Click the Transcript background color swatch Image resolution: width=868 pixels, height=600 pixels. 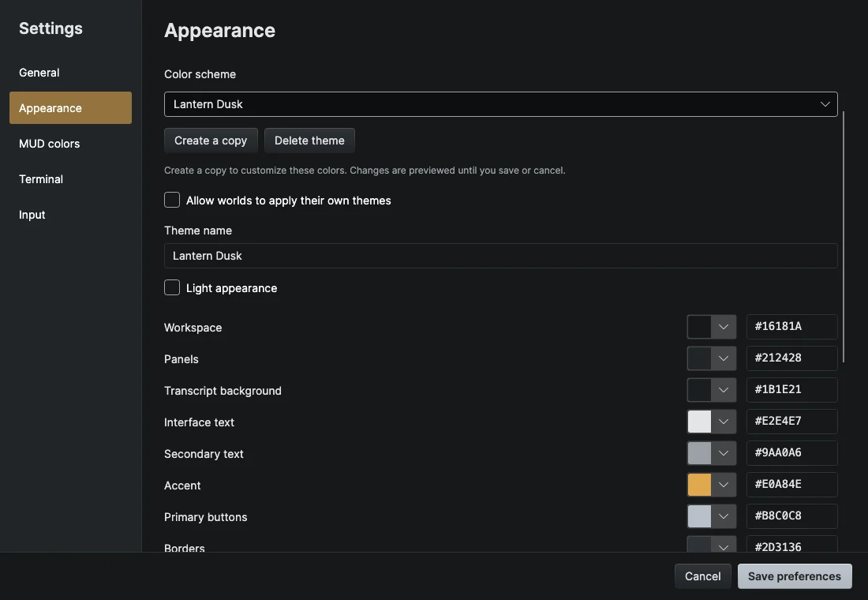(699, 390)
